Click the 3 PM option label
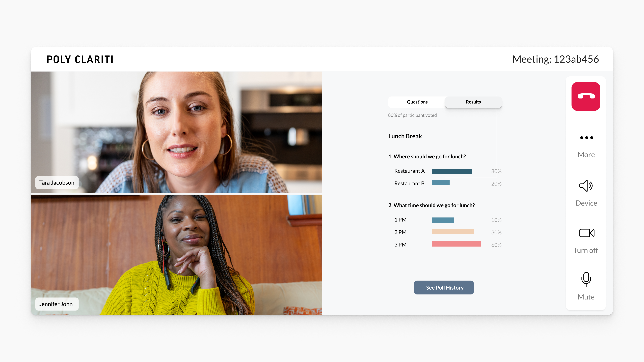644x362 pixels. click(400, 245)
